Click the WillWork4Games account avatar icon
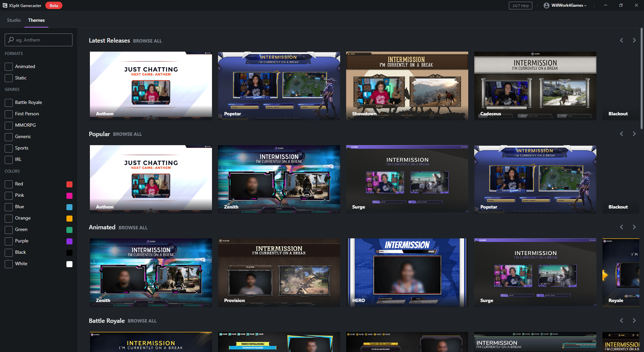The image size is (644, 352). [546, 5]
